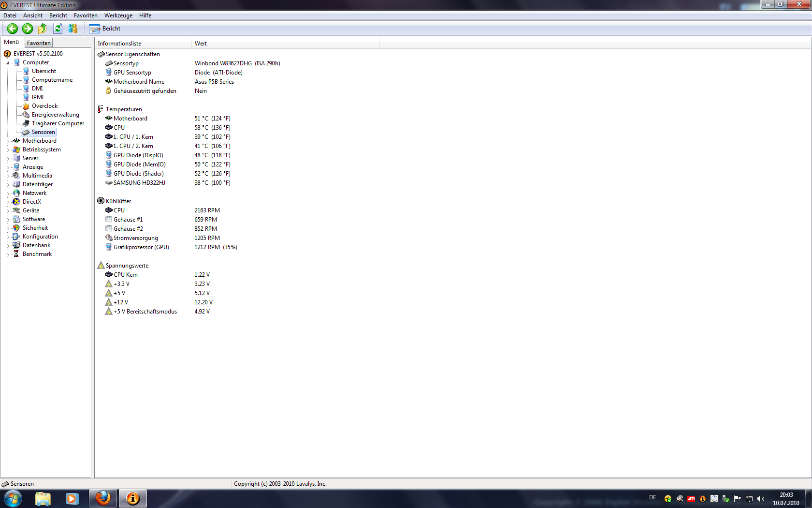The width and height of the screenshot is (812, 508).
Task: Open the Bericht menu in the menu bar
Action: click(58, 15)
